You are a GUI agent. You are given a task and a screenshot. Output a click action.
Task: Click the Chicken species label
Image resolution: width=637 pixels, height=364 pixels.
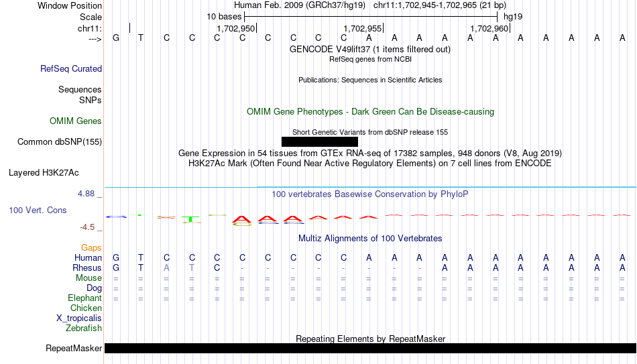point(86,308)
